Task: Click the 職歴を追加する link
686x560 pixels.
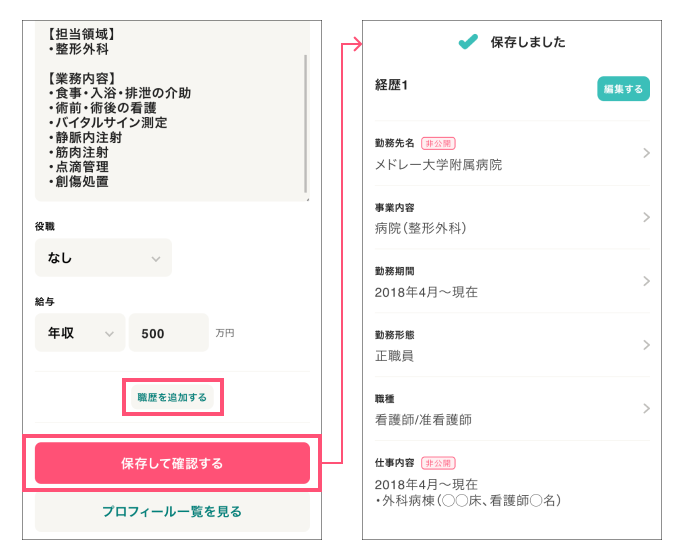Action: tap(172, 397)
